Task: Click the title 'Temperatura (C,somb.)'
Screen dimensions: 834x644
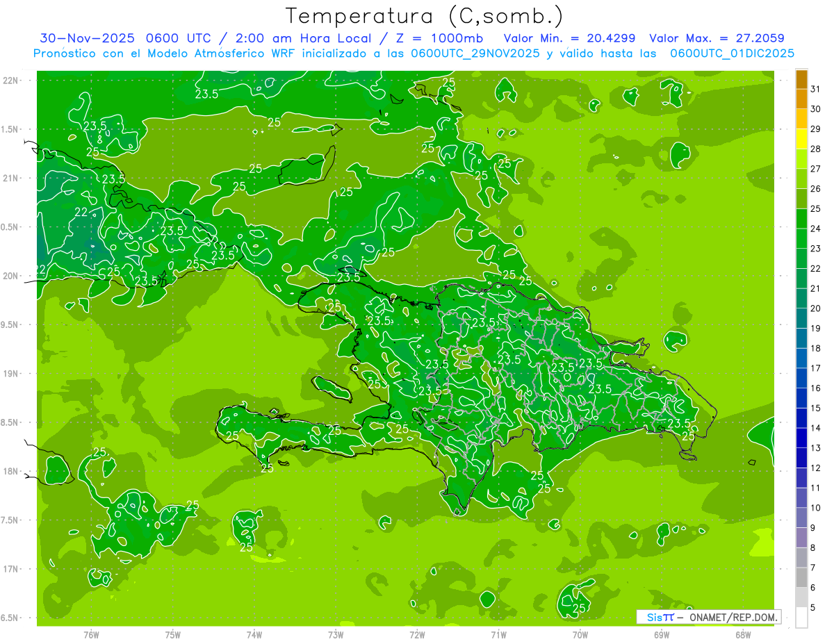Action: [425, 16]
